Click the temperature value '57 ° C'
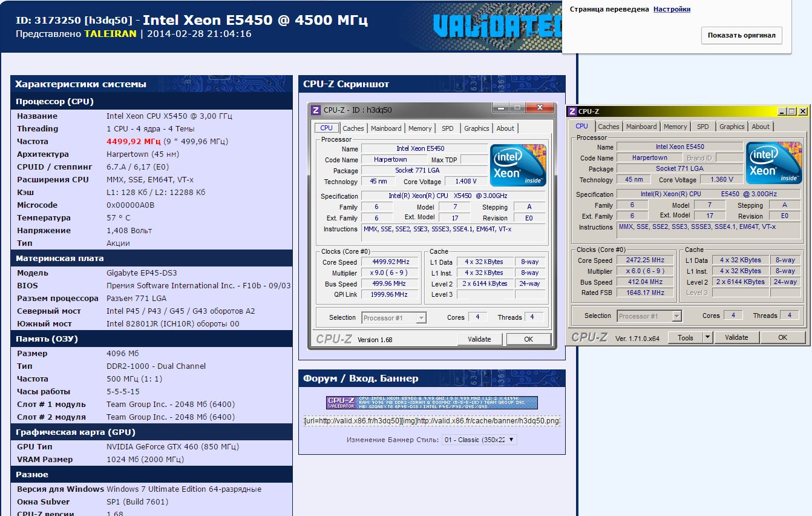 (x=119, y=218)
